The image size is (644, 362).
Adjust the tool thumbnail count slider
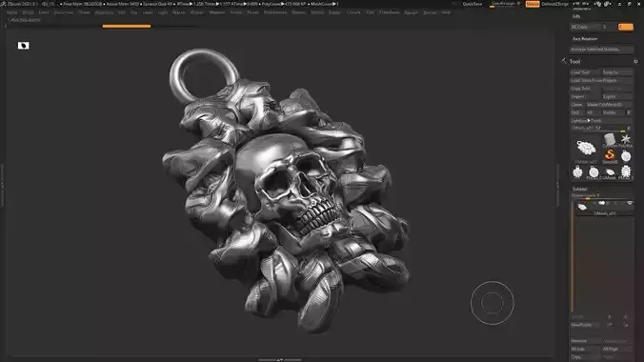pos(597,129)
